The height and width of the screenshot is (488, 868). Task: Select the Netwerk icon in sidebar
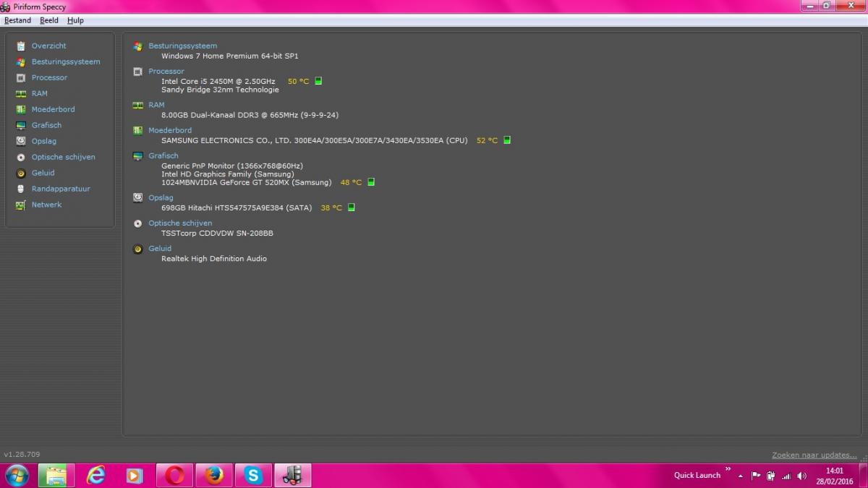point(21,205)
